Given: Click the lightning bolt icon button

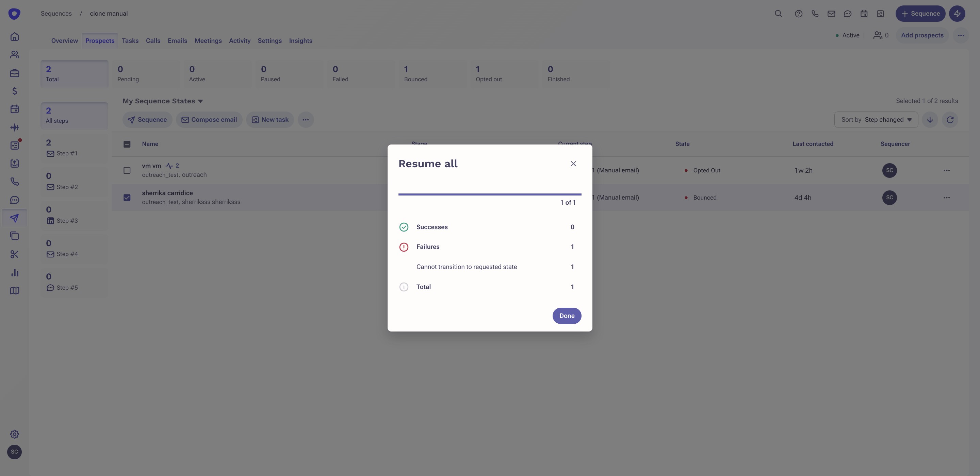Looking at the screenshot, I should click(957, 14).
